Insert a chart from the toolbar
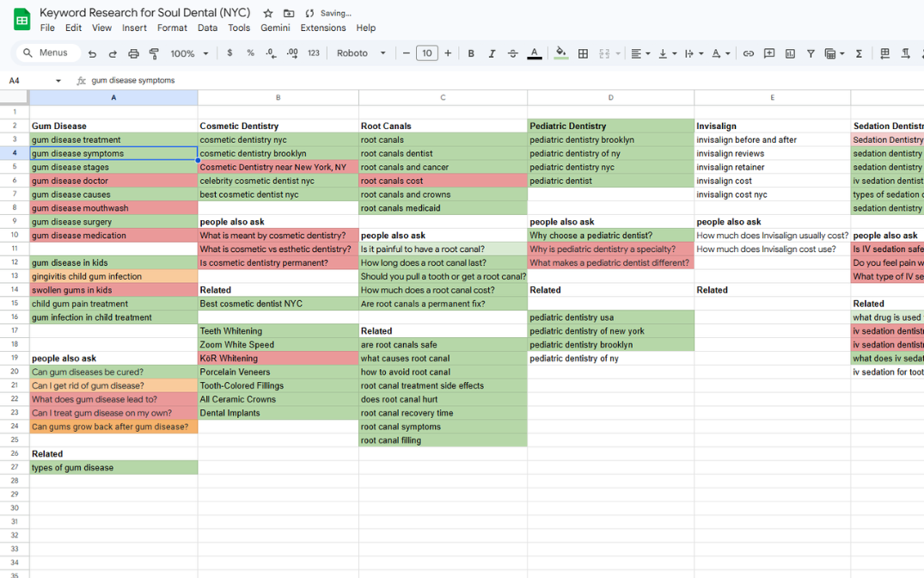 (x=790, y=53)
